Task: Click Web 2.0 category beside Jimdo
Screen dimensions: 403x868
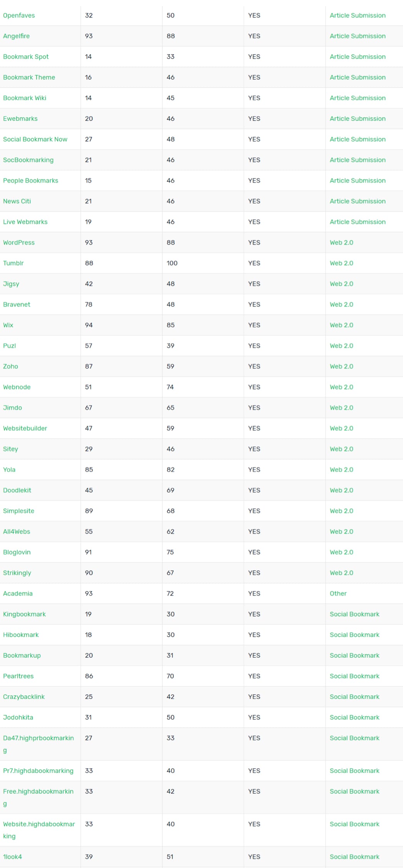Action: tap(341, 408)
